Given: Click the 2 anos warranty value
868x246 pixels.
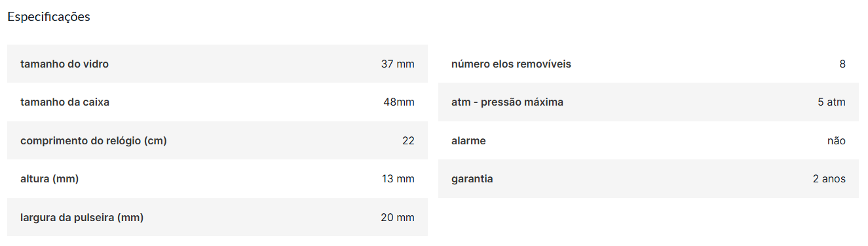Looking at the screenshot, I should [829, 179].
